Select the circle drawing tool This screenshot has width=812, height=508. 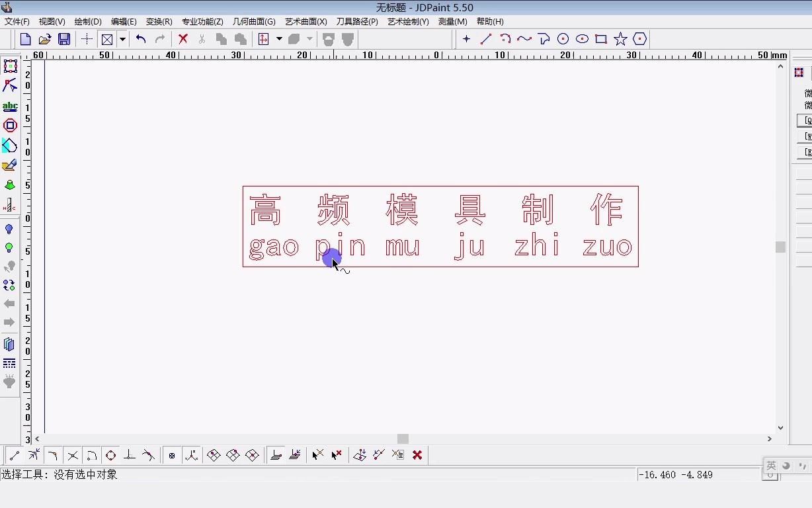(x=563, y=39)
